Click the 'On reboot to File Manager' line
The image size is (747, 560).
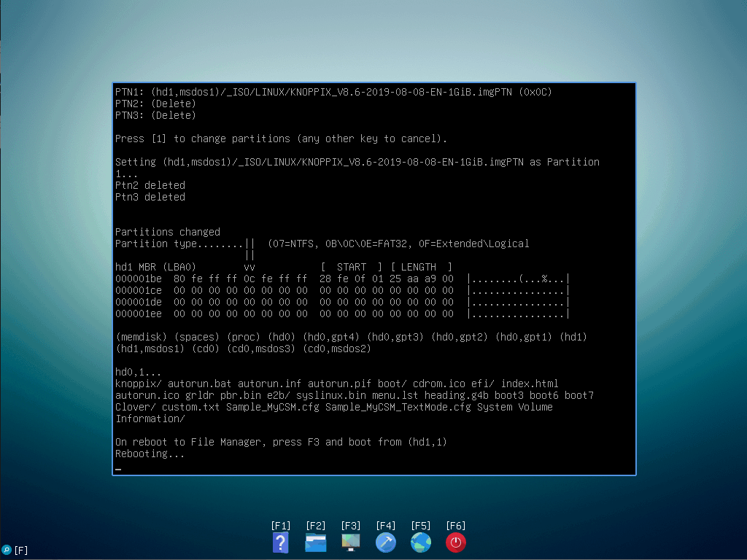(281, 442)
